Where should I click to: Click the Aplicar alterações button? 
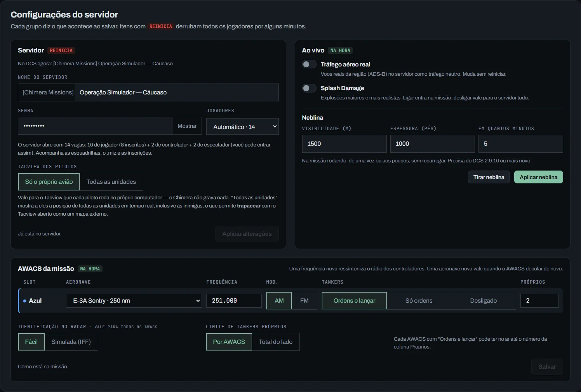[x=247, y=234]
